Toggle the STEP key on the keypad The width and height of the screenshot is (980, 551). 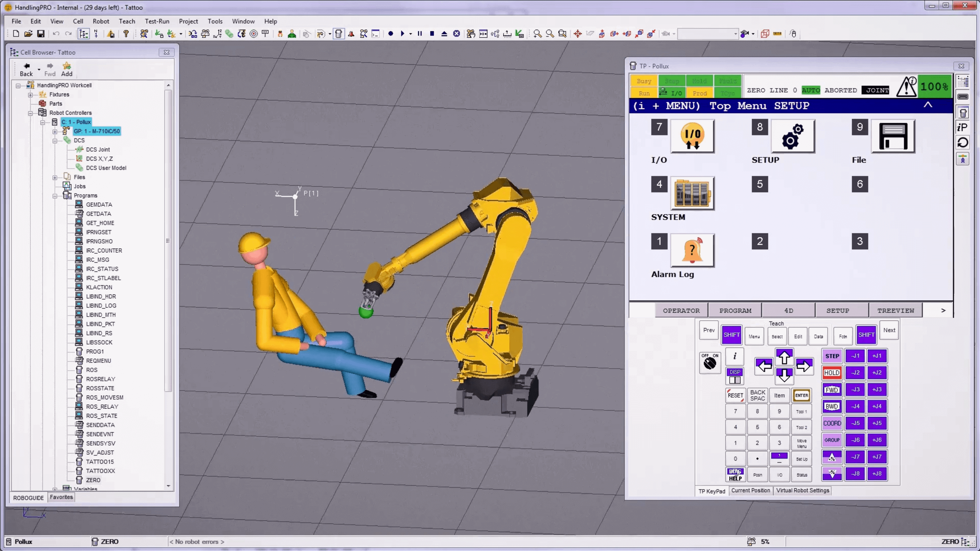(x=832, y=356)
